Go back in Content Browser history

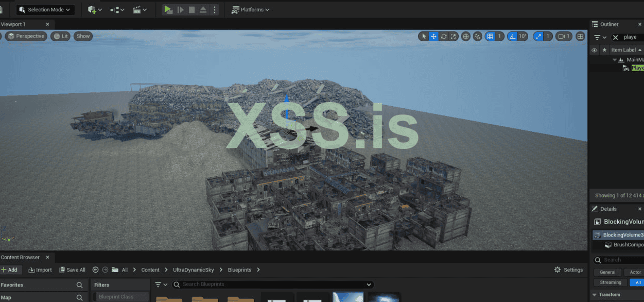[x=95, y=270]
